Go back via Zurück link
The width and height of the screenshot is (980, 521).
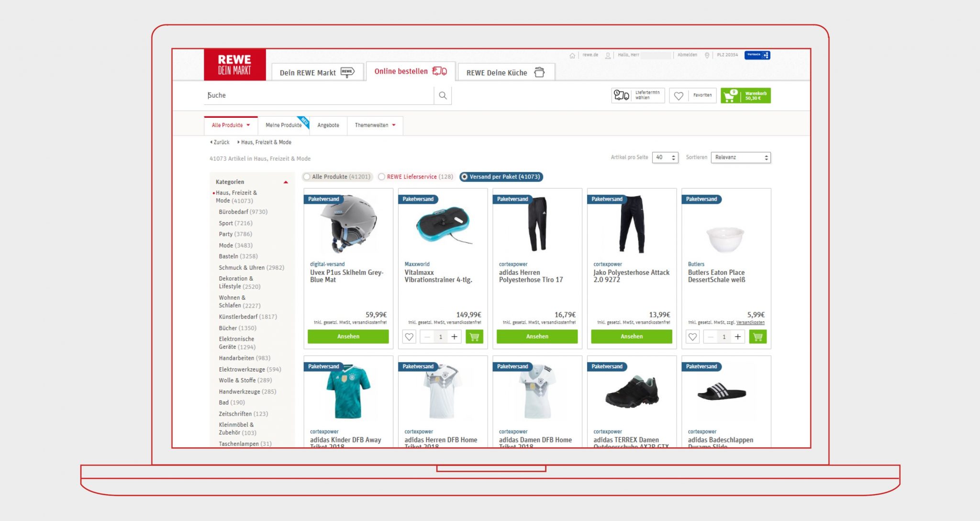click(x=220, y=142)
